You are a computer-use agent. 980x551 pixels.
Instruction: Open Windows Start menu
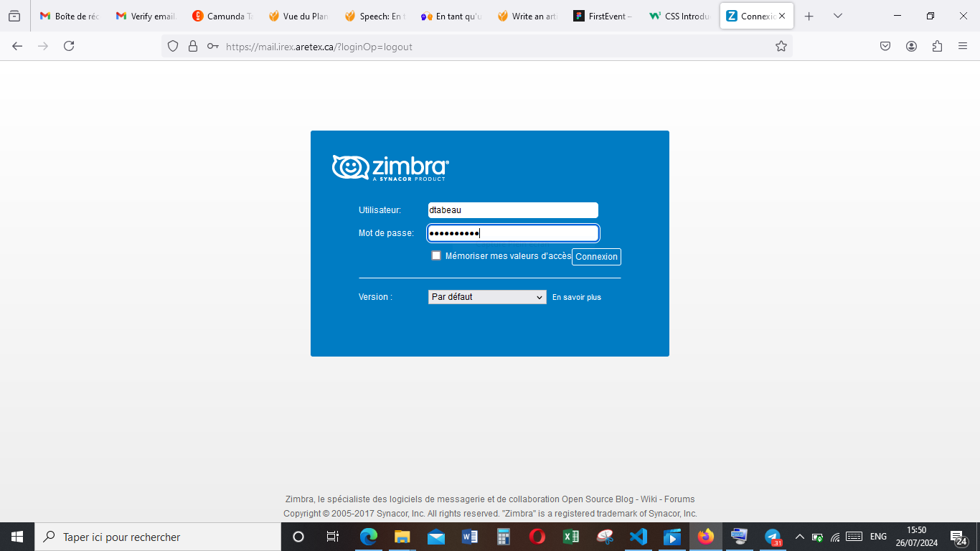pyautogui.click(x=17, y=537)
